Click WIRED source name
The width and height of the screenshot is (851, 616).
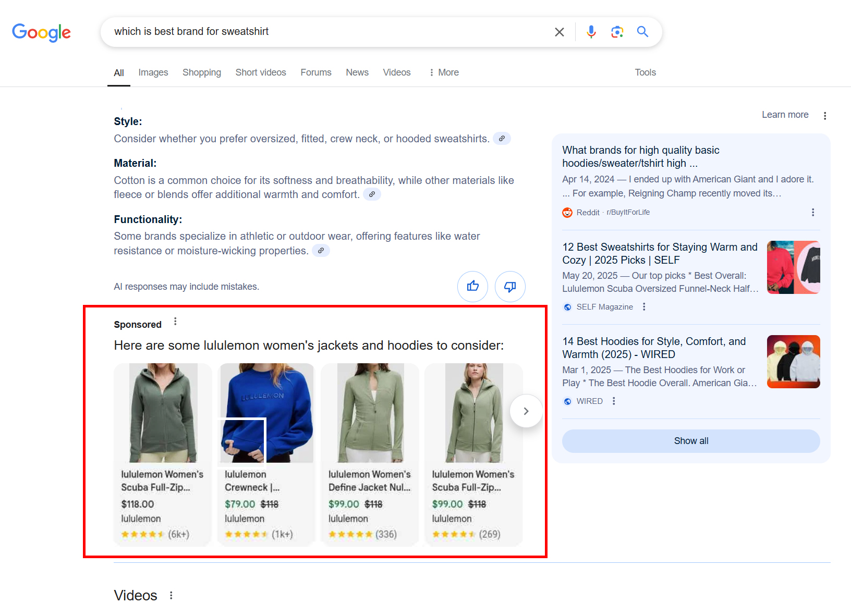590,401
